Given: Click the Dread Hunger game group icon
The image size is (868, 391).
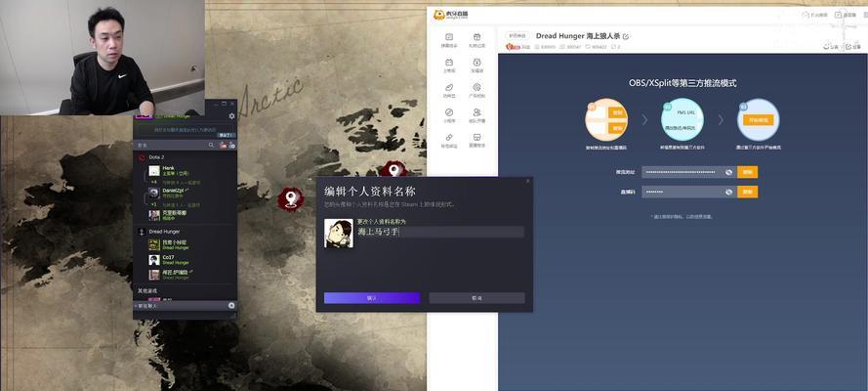Looking at the screenshot, I should (x=141, y=231).
